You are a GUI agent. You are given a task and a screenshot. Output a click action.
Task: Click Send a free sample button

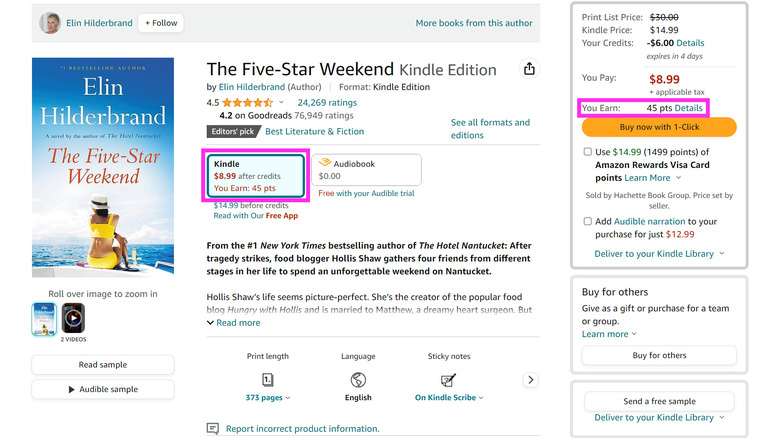point(659,401)
